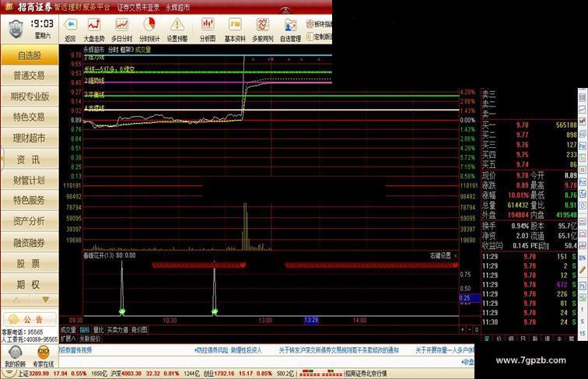Click 13:29 time marker on axis
The width and height of the screenshot is (588, 379).
[x=311, y=320]
